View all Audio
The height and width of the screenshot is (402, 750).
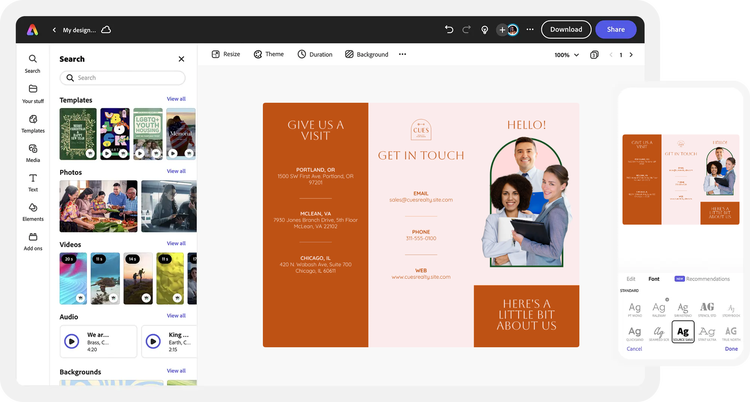click(x=176, y=315)
